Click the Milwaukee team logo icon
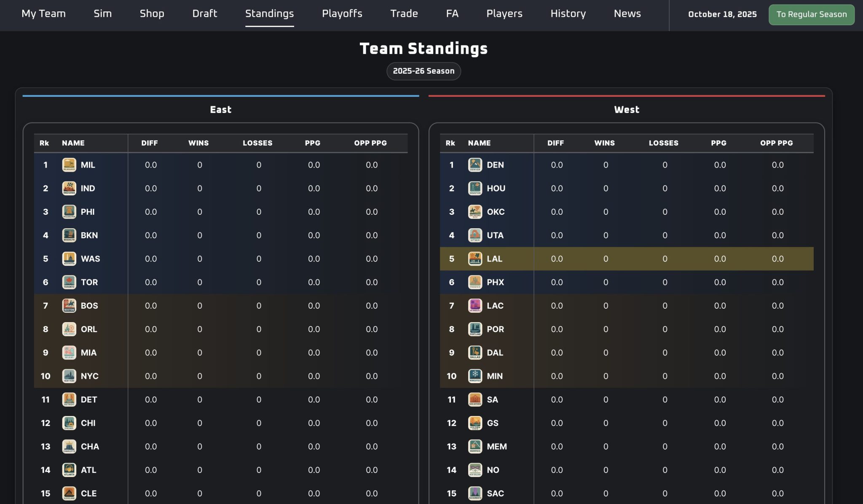The width and height of the screenshot is (863, 504). tap(69, 165)
